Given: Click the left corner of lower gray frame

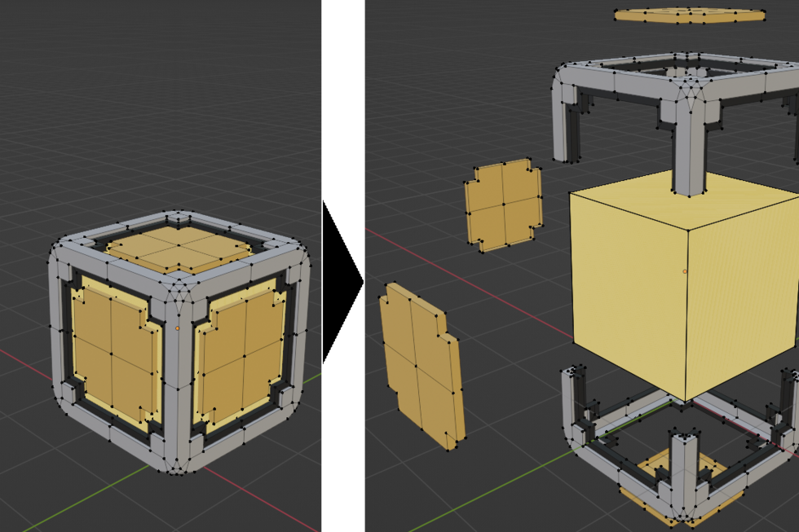Looking at the screenshot, I should [x=574, y=407].
